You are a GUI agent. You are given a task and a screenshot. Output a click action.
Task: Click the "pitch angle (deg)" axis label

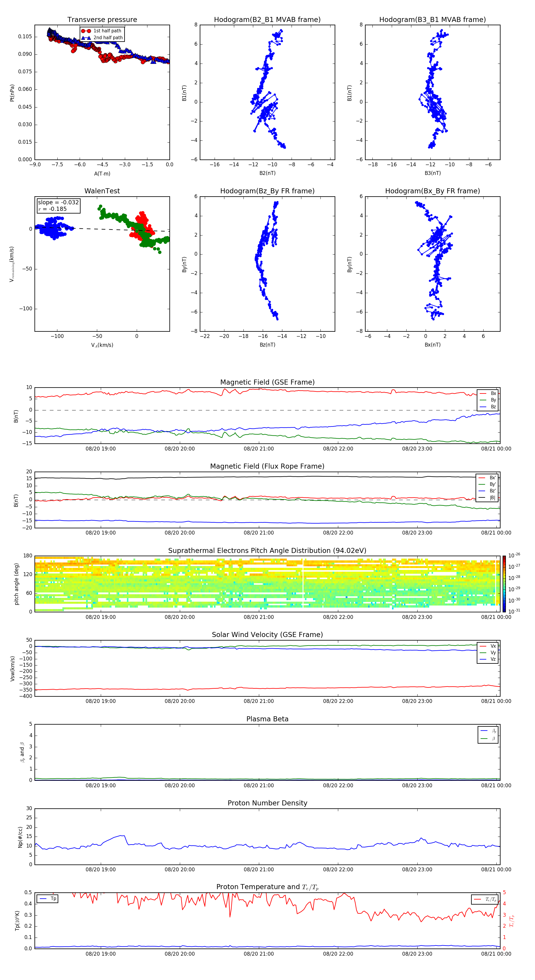click(x=16, y=584)
